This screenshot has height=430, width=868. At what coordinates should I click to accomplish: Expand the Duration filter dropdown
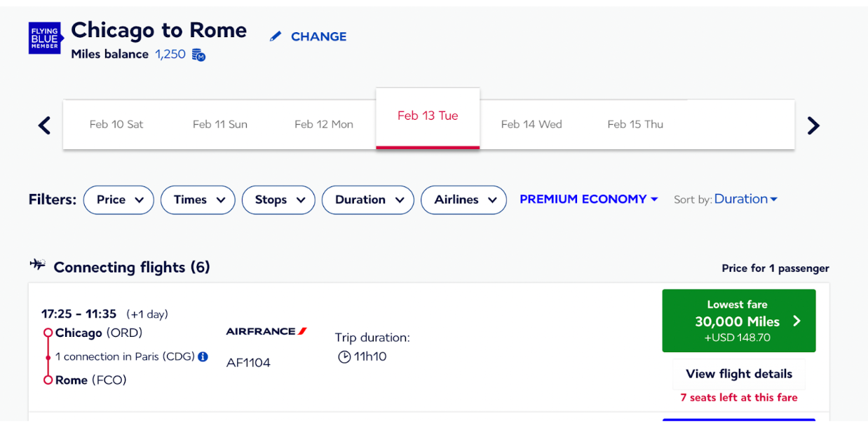pyautogui.click(x=368, y=200)
